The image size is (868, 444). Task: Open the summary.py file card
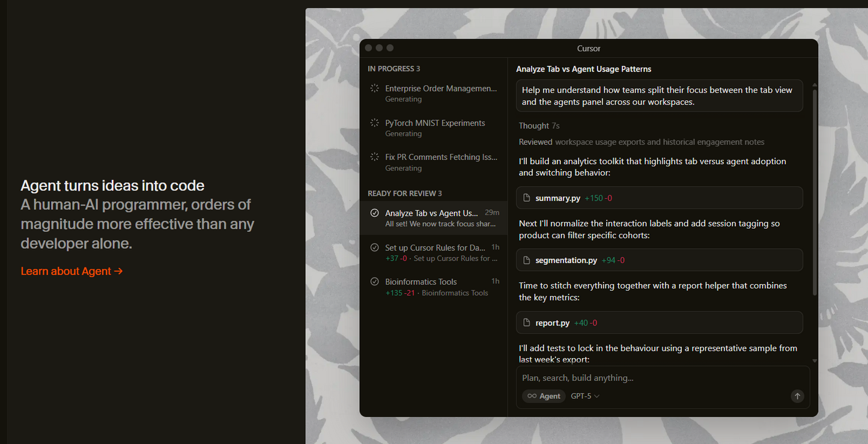tap(659, 198)
